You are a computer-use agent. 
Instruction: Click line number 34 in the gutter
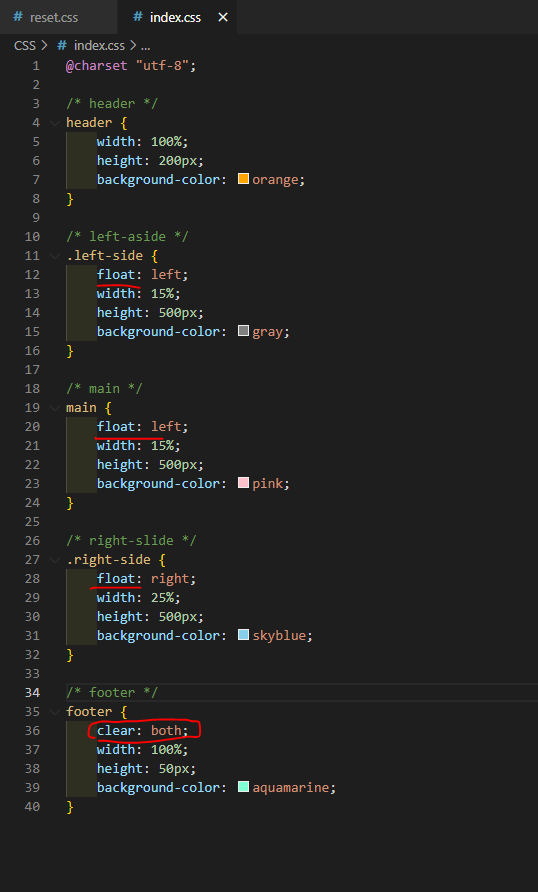(x=32, y=692)
